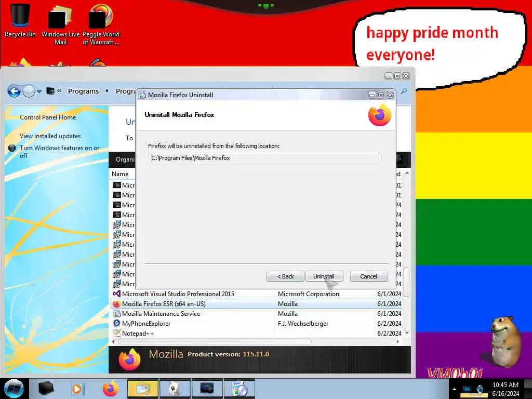532x399 pixels.
Task: Select Microsoft Visual Studio Professional 2015 row
Action: click(x=257, y=294)
